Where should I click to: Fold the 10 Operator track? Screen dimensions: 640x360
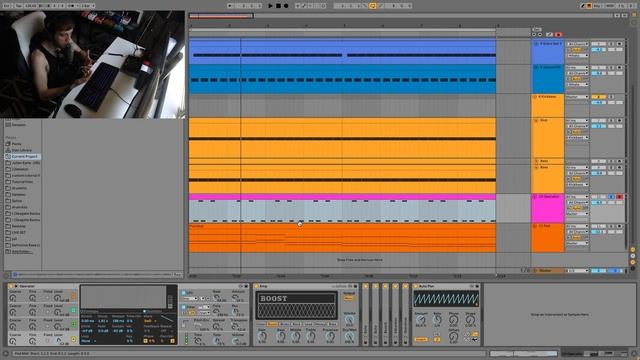(x=535, y=197)
